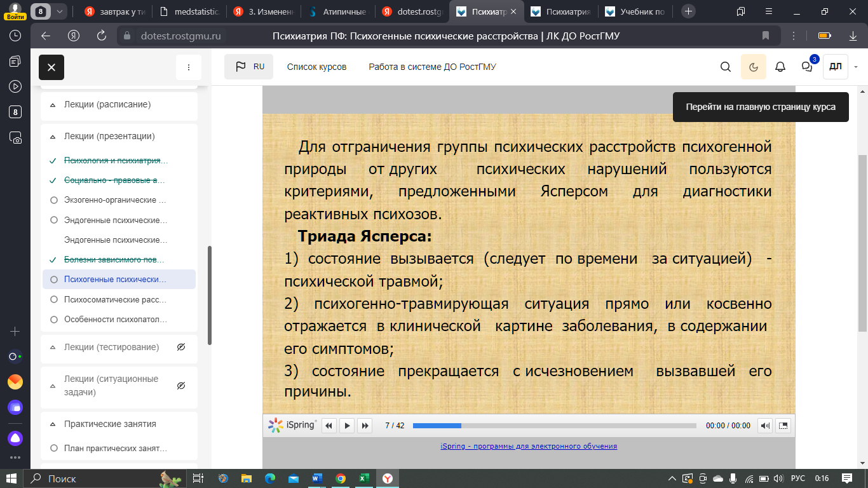Reload the page with refresh icon
This screenshot has height=488, width=868.
point(101,36)
